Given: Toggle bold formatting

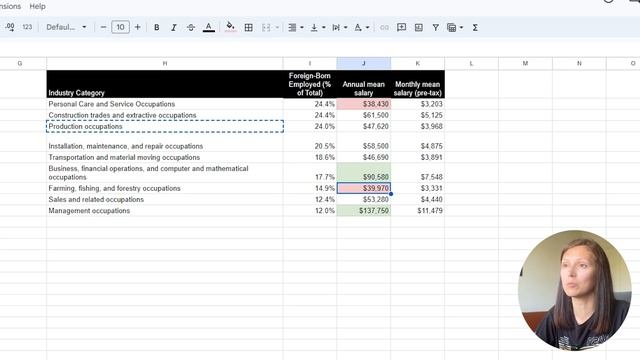Looking at the screenshot, I should pos(156,27).
